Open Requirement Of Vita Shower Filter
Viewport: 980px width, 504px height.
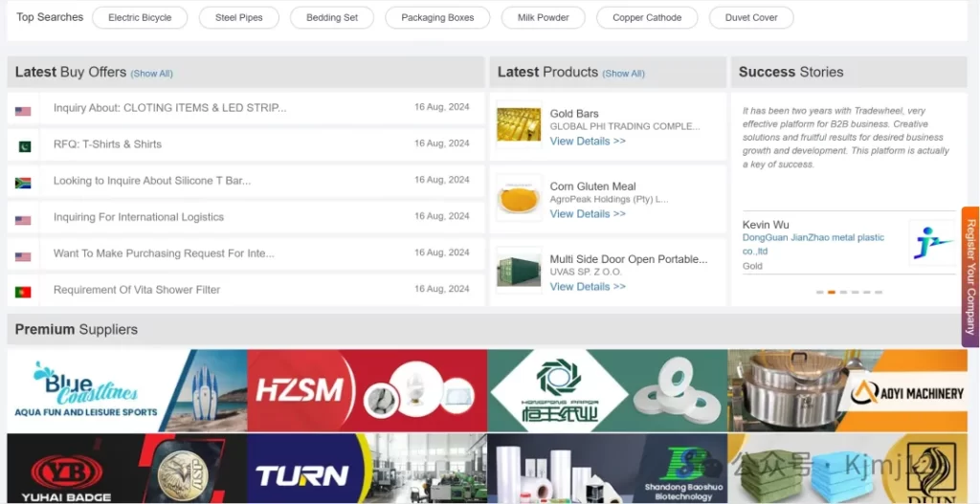[137, 290]
